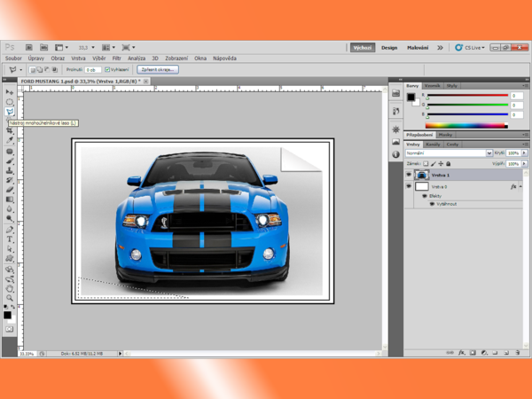The image size is (532, 399).
Task: Select the Pen tool
Action: [10, 229]
